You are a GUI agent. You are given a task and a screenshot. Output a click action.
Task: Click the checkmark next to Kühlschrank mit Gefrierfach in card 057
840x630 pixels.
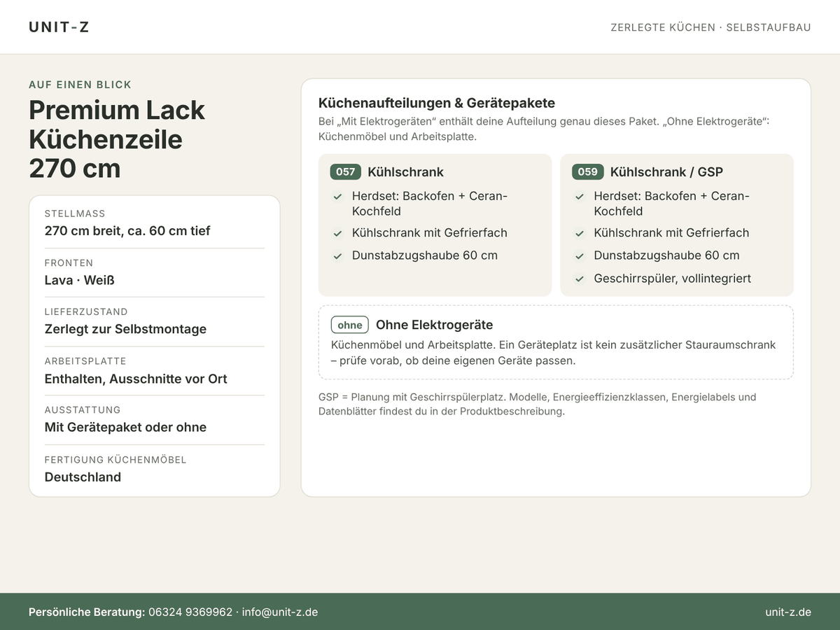pos(337,233)
